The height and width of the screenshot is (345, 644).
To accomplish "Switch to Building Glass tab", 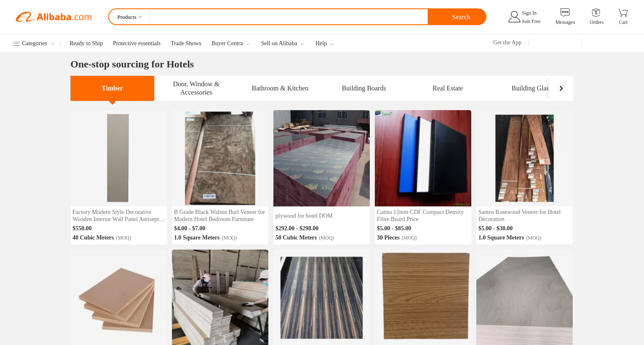I will 530,88.
